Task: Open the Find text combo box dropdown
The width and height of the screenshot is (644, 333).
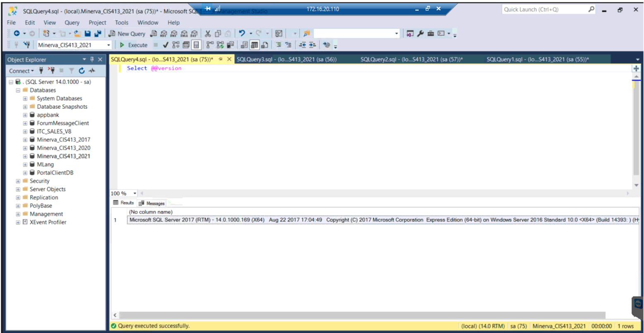Action: tap(397, 34)
